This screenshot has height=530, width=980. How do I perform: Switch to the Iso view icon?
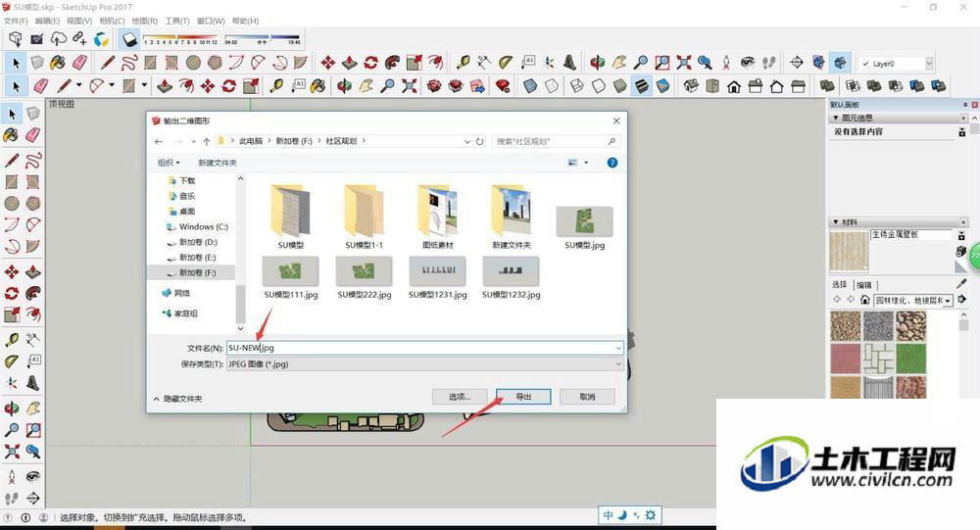(691, 85)
